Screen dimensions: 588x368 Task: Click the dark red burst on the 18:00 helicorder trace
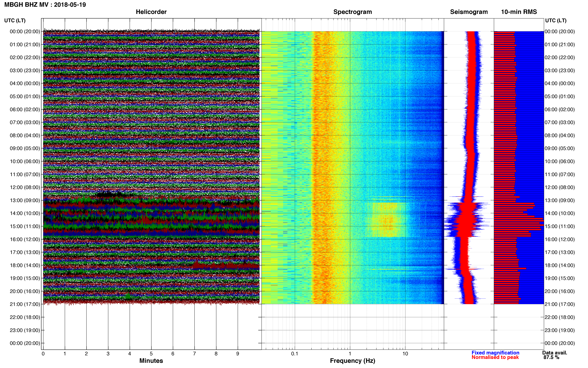coord(226,265)
